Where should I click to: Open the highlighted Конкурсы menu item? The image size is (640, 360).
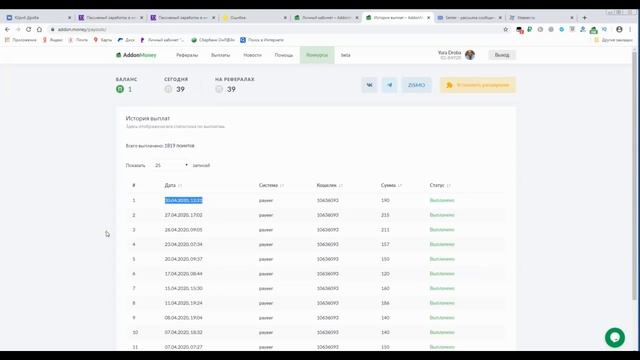317,55
